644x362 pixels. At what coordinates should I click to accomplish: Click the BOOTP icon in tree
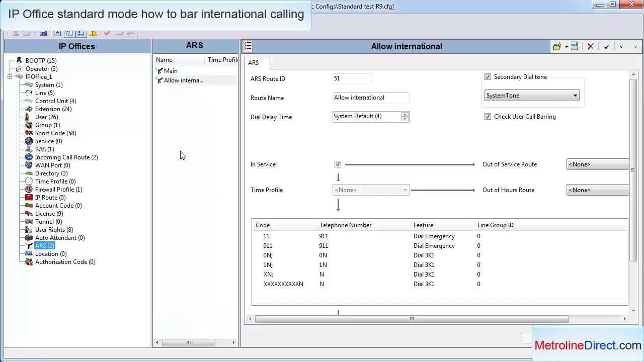19,60
